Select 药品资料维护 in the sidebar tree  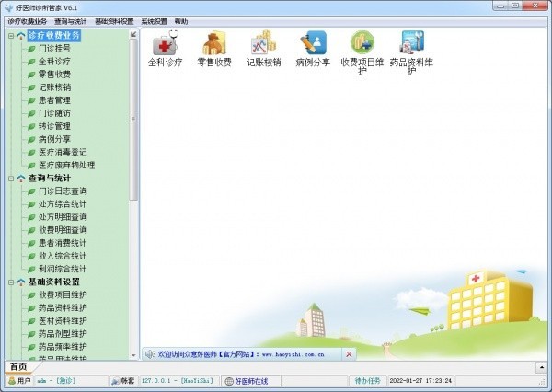(x=63, y=308)
